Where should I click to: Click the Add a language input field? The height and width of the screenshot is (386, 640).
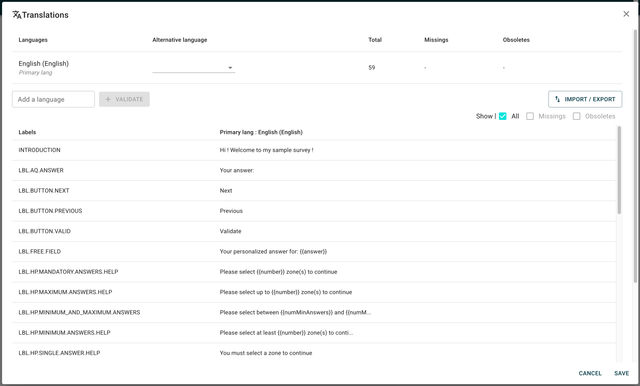coord(53,99)
